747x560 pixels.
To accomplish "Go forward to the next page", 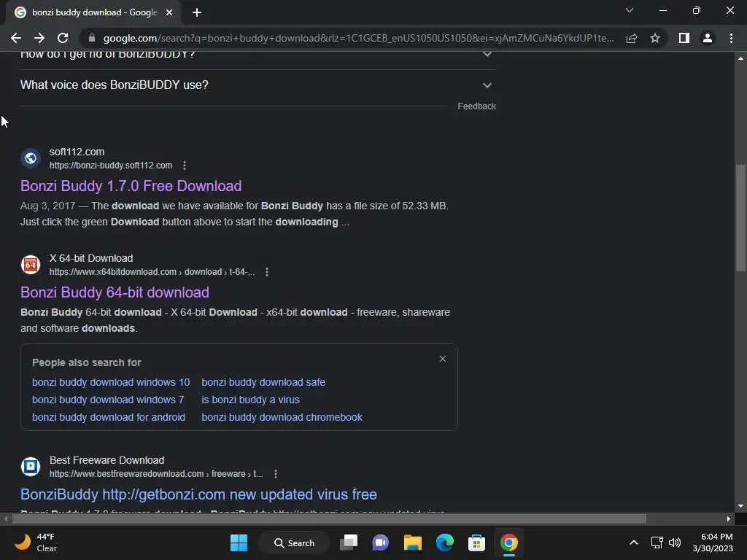I will coord(39,38).
